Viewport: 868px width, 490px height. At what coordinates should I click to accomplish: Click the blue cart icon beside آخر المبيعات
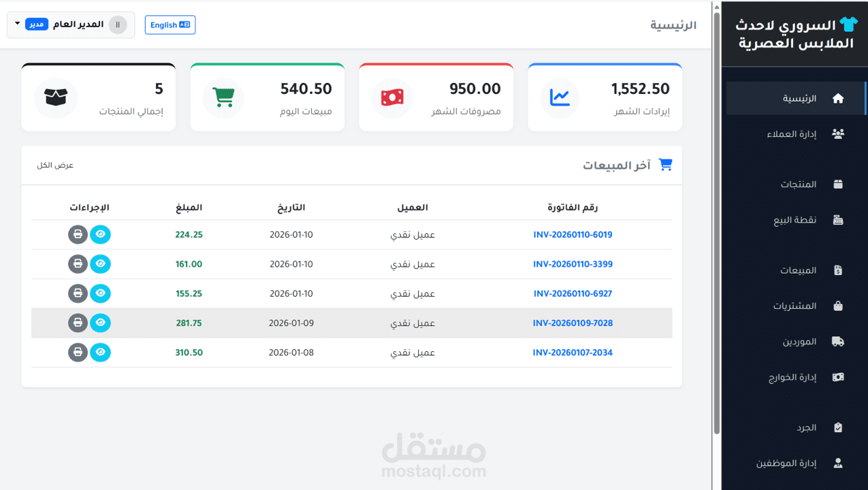(666, 165)
